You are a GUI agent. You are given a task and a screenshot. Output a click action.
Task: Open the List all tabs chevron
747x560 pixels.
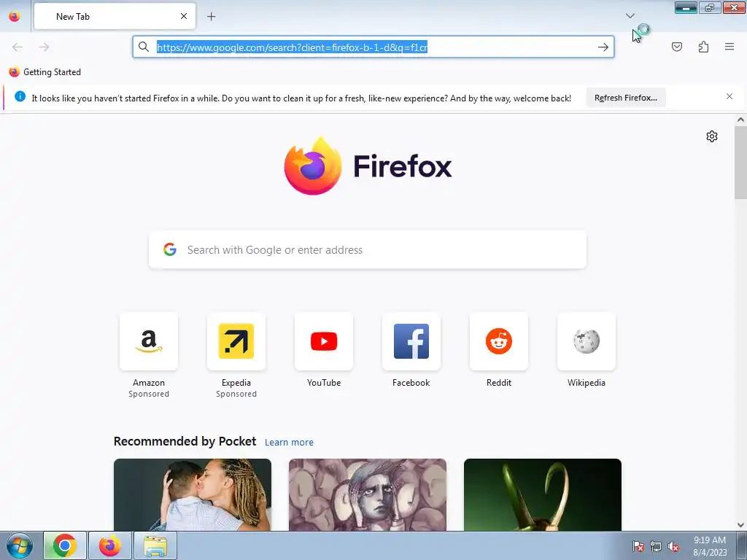(630, 16)
